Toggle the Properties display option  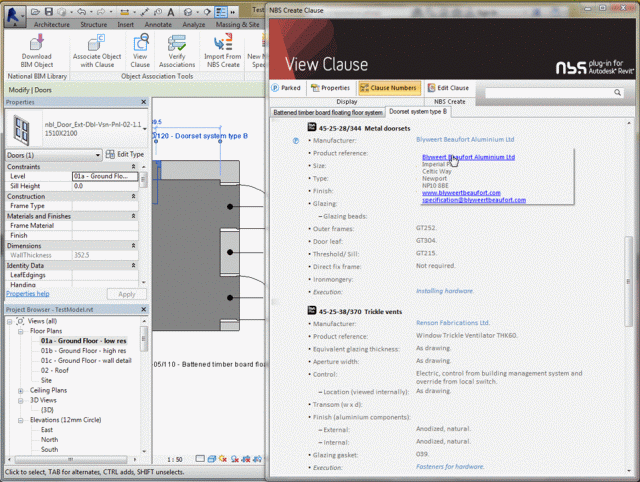(330, 88)
